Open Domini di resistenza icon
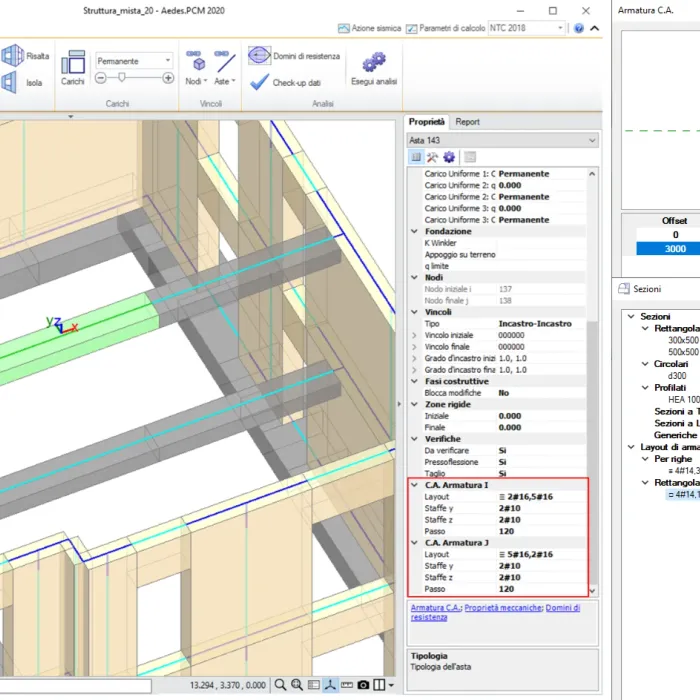This screenshot has height=700, width=700. point(259,56)
